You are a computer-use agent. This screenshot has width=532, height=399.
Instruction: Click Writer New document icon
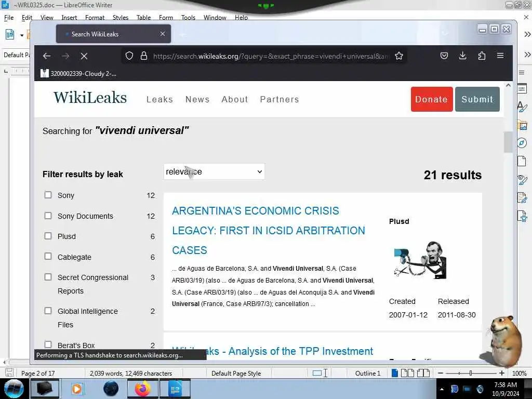tap(10, 34)
